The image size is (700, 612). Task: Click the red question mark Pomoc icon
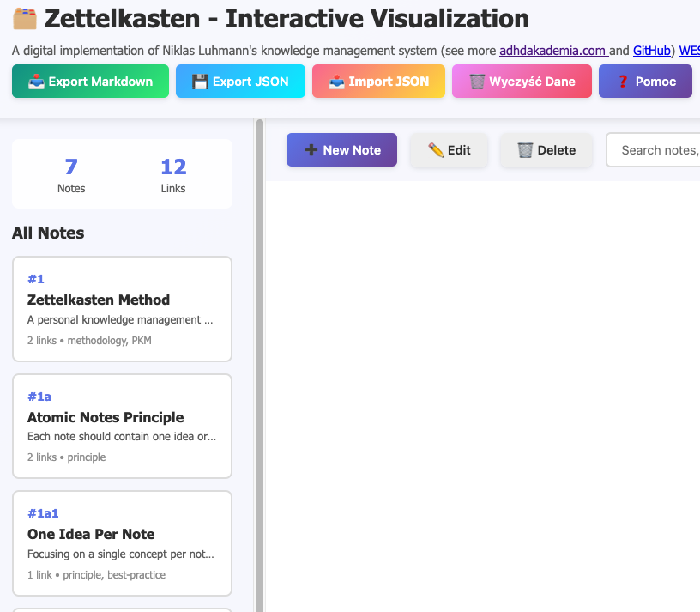624,82
